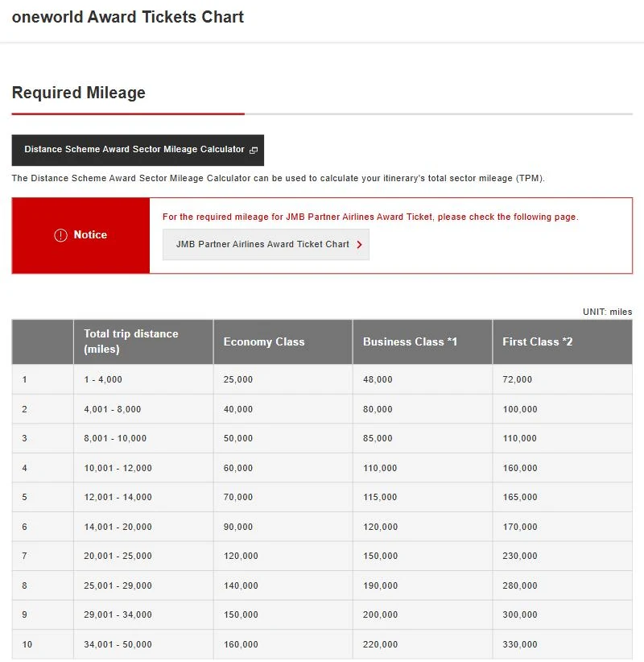Select the '34,001 - 50,000' distance cell

(143, 644)
